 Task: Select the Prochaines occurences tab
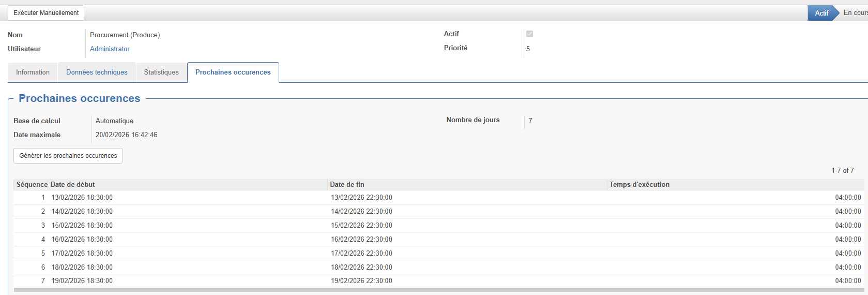[233, 72]
